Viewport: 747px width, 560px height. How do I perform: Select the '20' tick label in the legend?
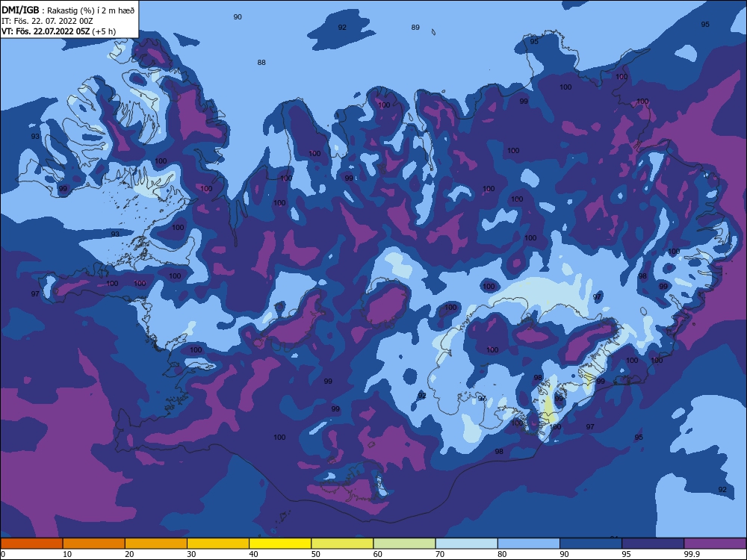129,554
